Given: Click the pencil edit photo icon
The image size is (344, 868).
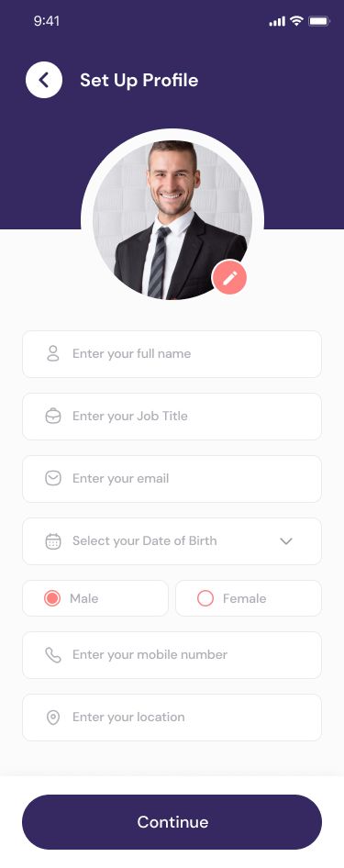Looking at the screenshot, I should pyautogui.click(x=229, y=277).
